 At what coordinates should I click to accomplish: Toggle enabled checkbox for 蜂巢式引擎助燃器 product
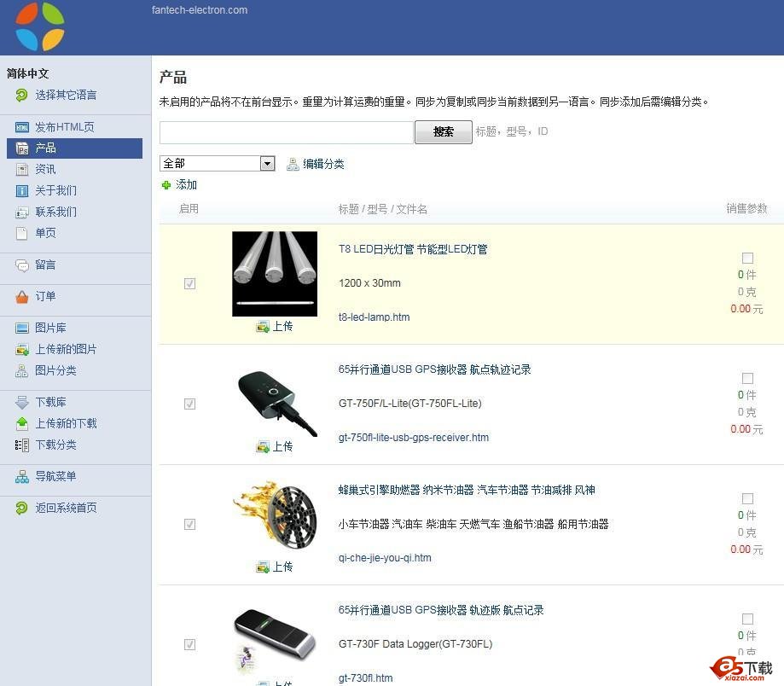pos(189,525)
